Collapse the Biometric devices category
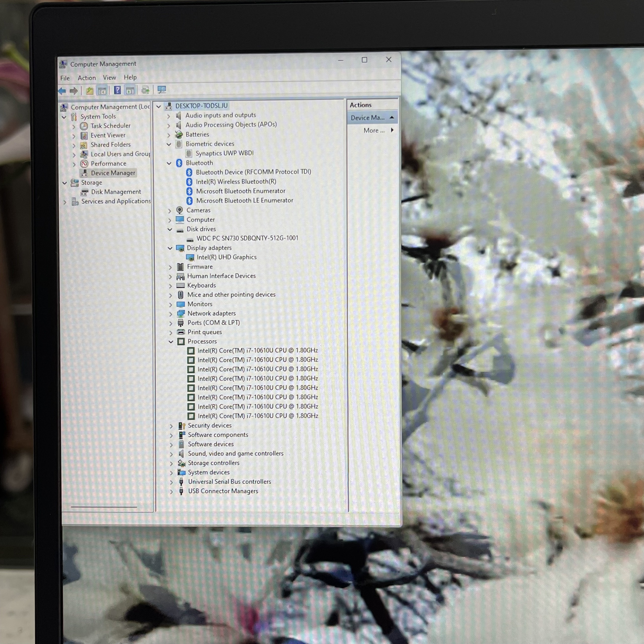 click(x=169, y=144)
